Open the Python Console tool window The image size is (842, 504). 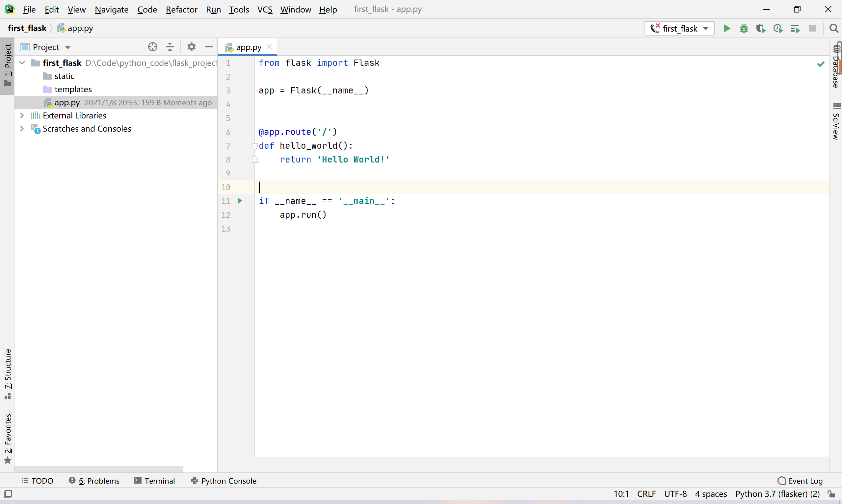tap(224, 481)
